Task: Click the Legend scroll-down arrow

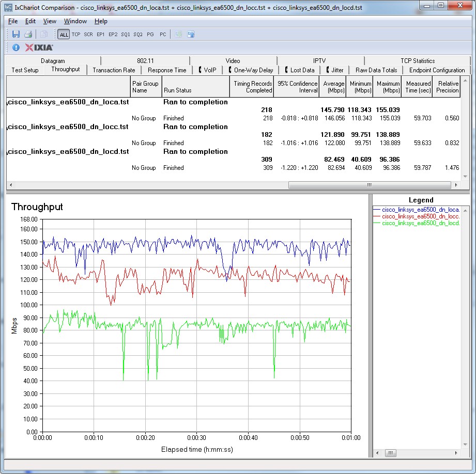Action: pyautogui.click(x=465, y=445)
